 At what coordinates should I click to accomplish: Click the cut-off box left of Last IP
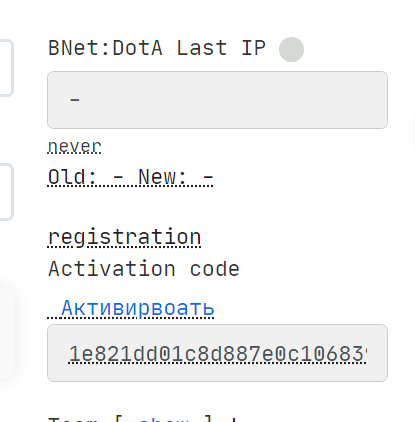pos(6,68)
